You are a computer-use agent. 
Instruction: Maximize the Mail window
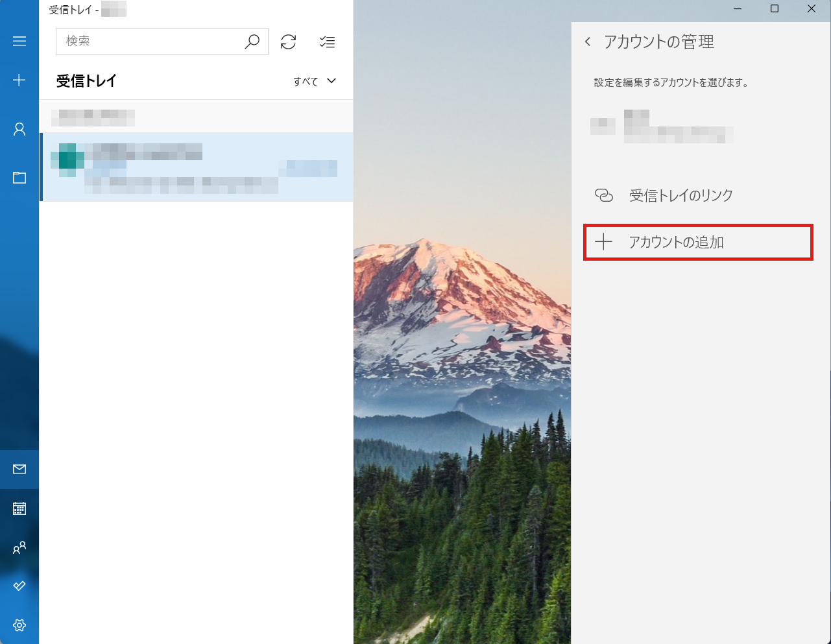[775, 9]
